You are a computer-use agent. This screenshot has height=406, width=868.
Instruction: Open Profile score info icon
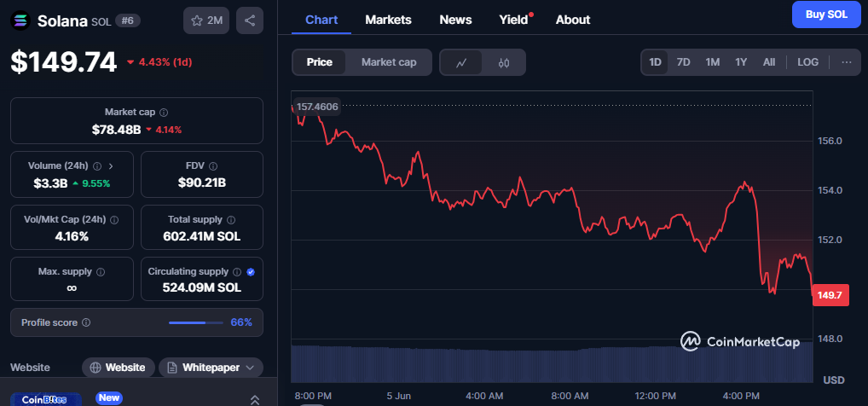(86, 322)
